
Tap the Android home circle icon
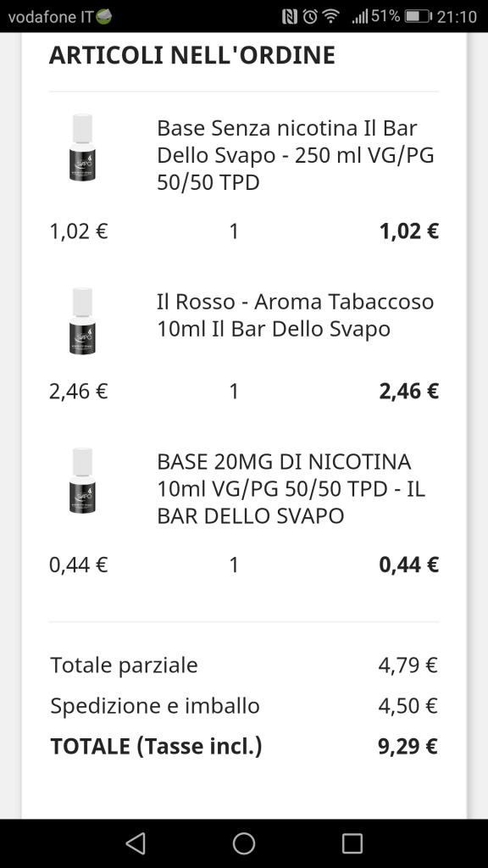pos(243,843)
